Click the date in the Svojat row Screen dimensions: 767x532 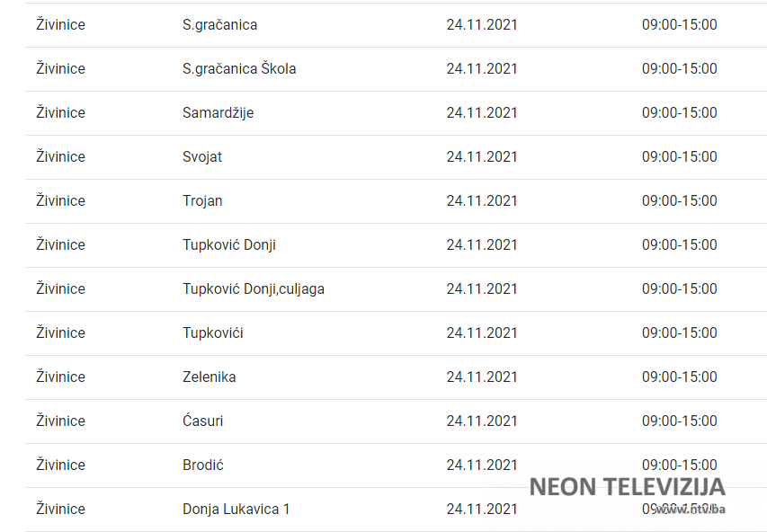point(482,157)
